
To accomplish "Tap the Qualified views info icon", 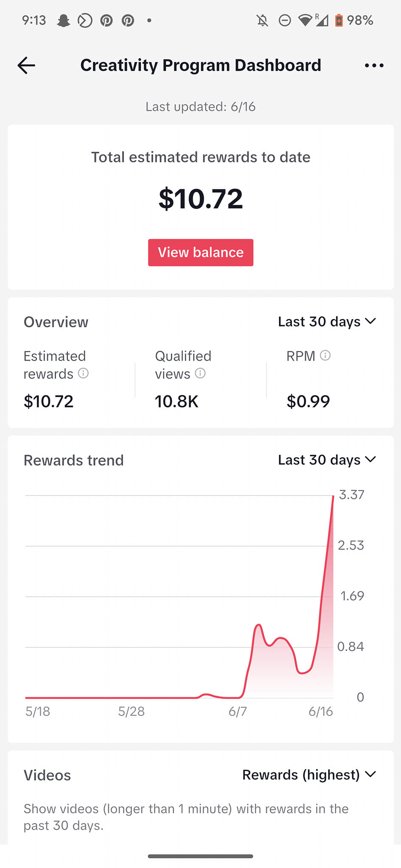I will 200,373.
